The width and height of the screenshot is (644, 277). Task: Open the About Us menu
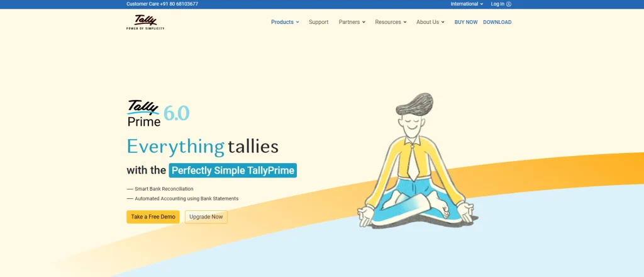pyautogui.click(x=428, y=22)
